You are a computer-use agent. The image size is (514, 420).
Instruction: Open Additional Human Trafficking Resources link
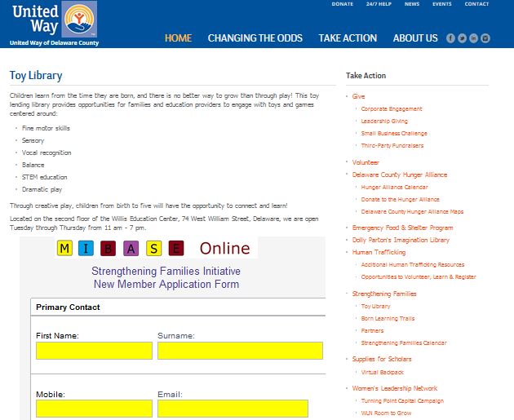(x=412, y=265)
